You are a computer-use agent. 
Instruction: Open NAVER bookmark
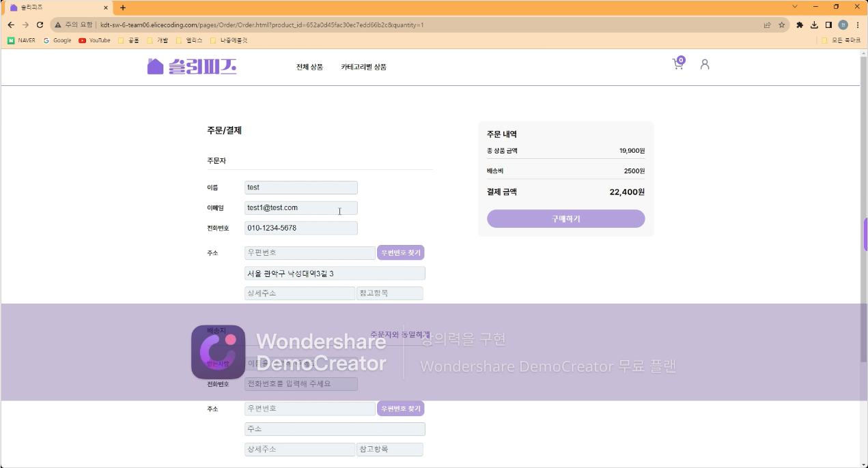(x=21, y=40)
